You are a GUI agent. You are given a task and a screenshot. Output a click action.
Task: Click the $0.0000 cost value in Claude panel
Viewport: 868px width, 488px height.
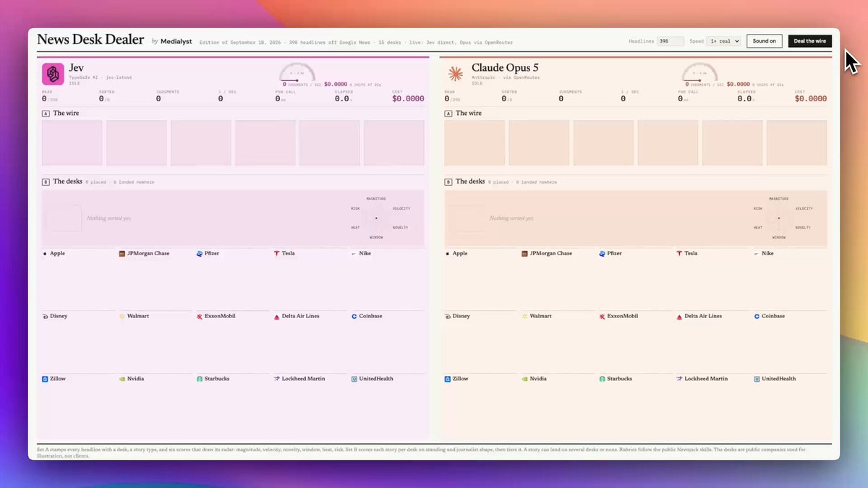811,99
